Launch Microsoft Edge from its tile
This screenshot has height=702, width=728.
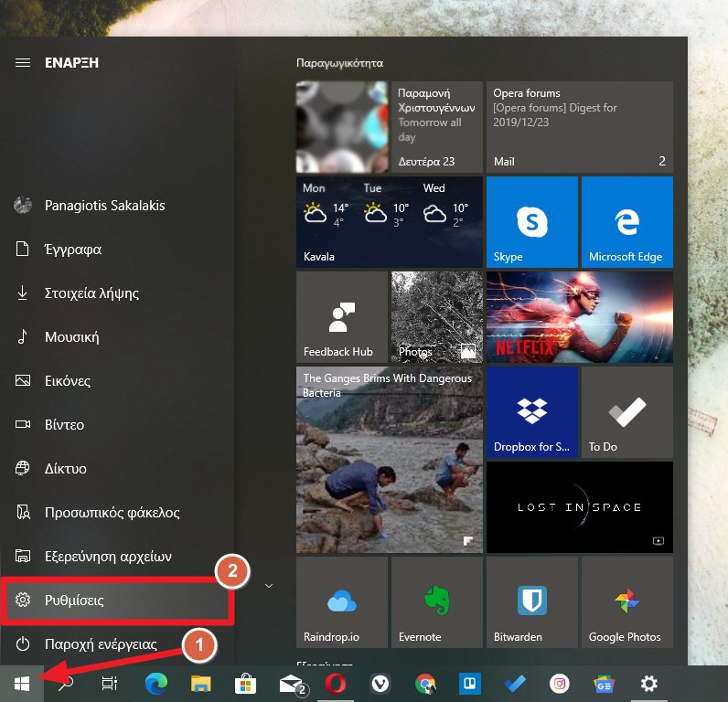point(626,222)
